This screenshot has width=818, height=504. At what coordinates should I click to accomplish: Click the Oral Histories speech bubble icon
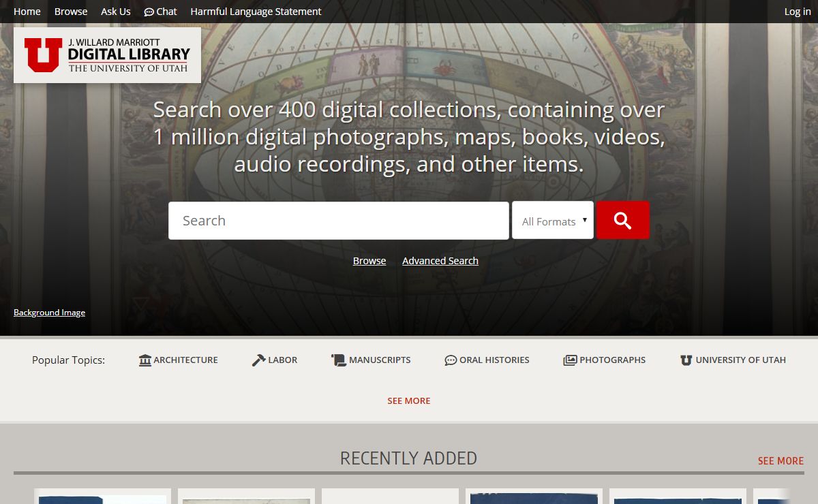click(x=451, y=360)
